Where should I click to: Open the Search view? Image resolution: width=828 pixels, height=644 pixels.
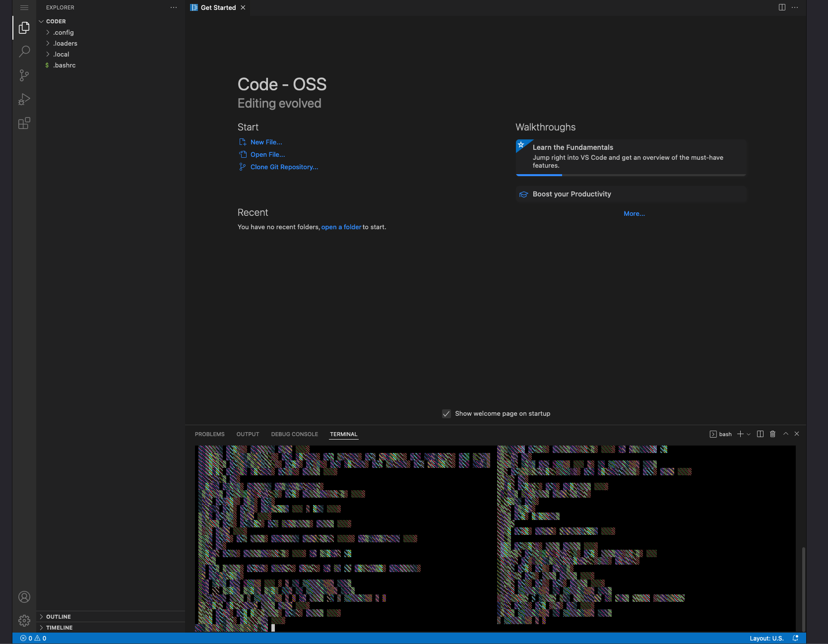[24, 51]
